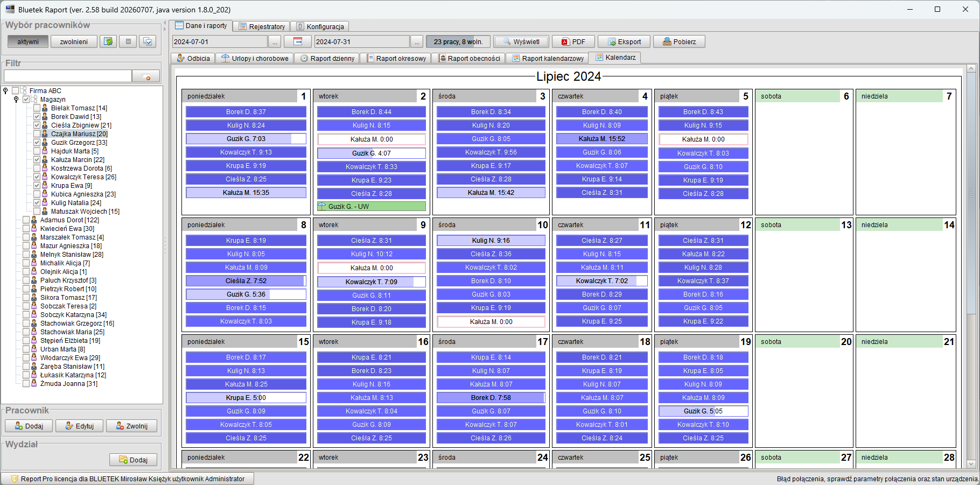Show zwolnieni employees

pyautogui.click(x=74, y=41)
